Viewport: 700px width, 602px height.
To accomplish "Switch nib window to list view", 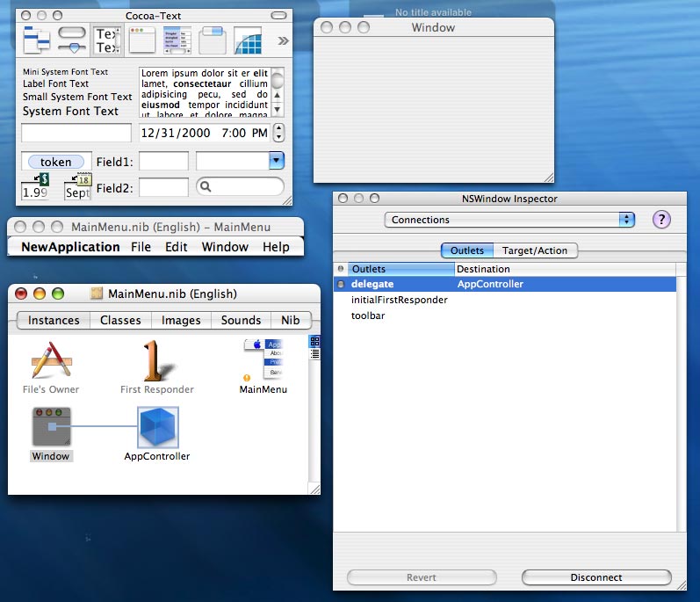I will [314, 354].
